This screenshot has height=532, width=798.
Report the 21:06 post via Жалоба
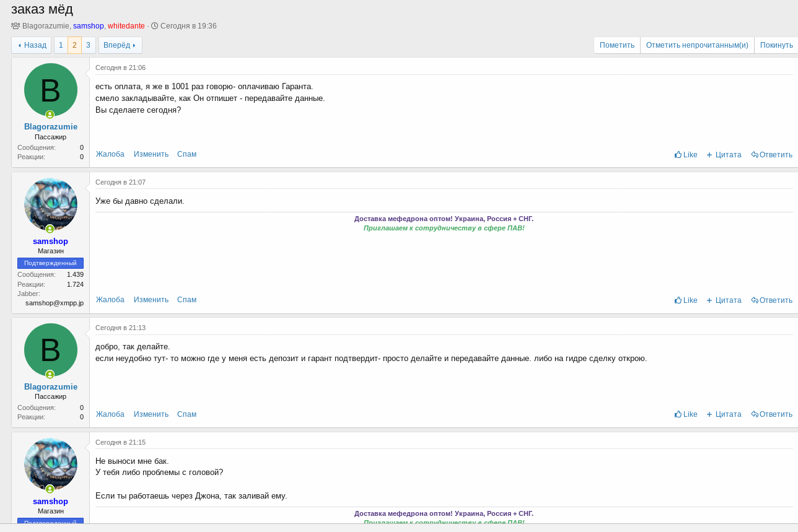(110, 154)
